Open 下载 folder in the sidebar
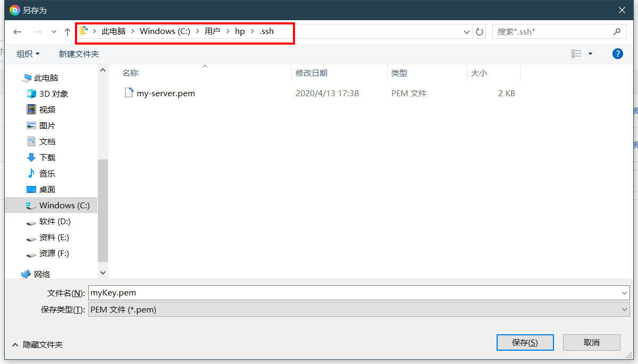The height and width of the screenshot is (364, 638). [x=47, y=157]
